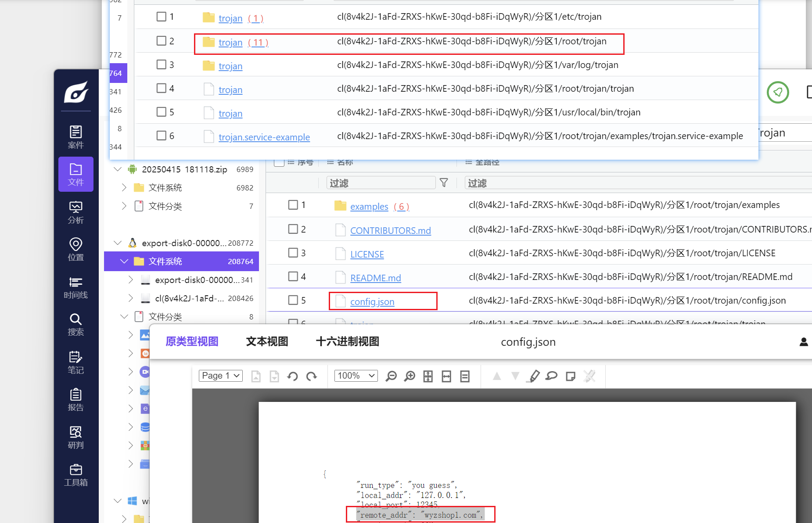Open the README.md file link

pyautogui.click(x=375, y=278)
